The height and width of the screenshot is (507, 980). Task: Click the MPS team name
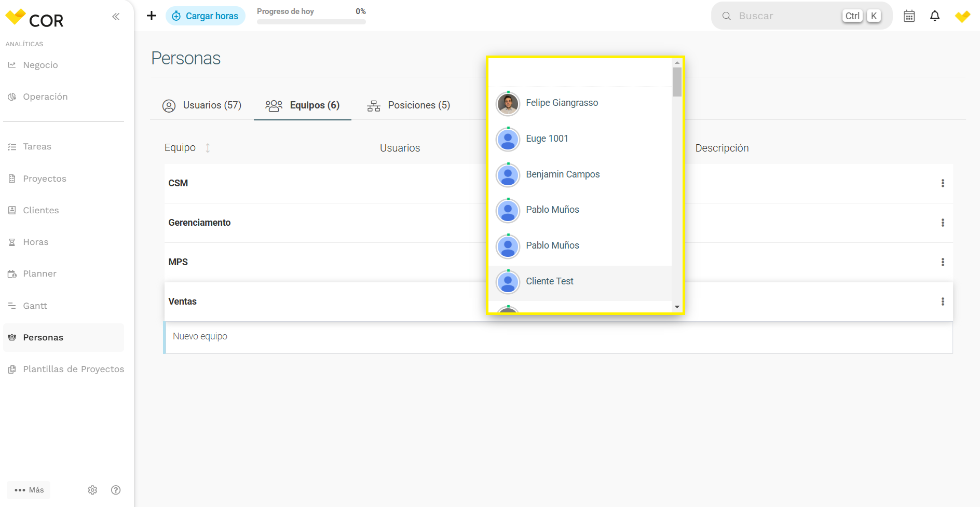pos(178,262)
